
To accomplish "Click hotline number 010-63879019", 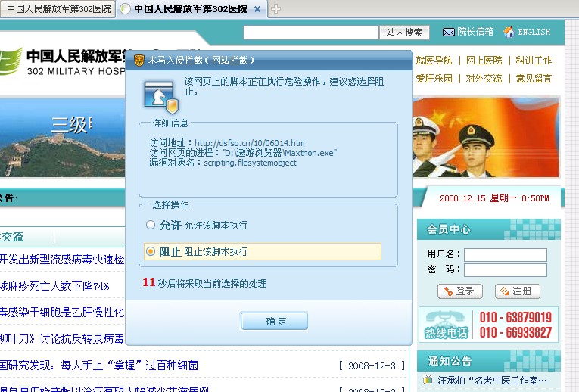I will point(515,317).
